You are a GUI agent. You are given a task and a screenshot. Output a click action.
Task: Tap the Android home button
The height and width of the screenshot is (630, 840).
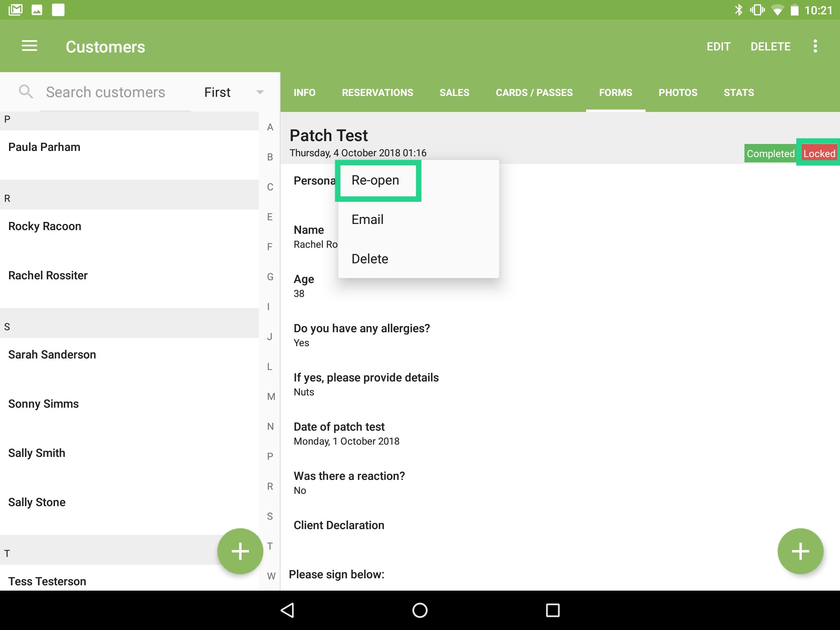coord(420,610)
